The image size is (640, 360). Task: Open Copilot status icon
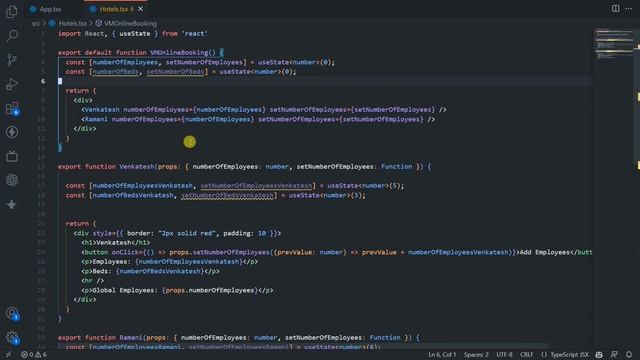[x=599, y=355]
